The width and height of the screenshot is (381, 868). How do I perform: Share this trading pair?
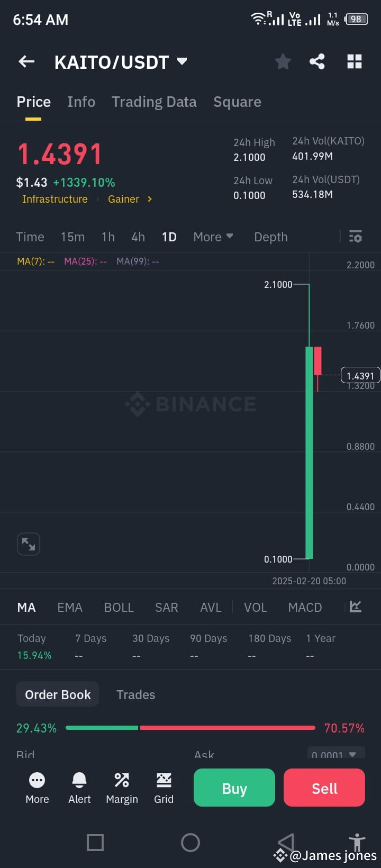coord(317,61)
